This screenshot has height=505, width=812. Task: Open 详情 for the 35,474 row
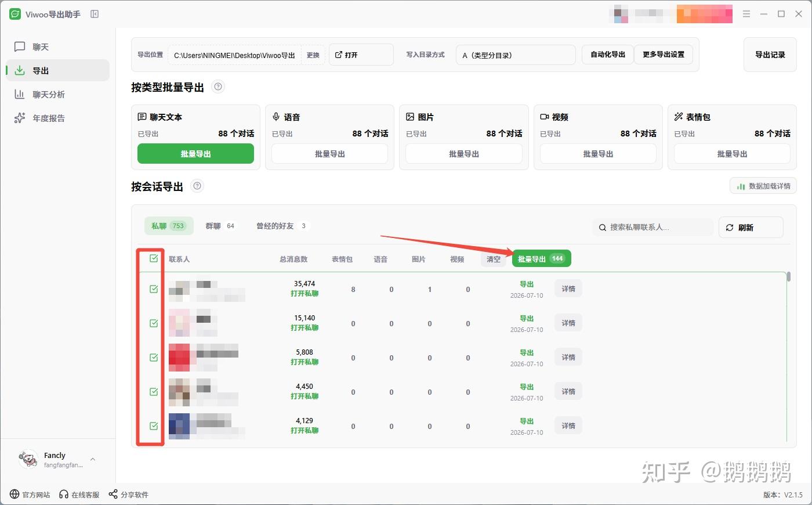[x=568, y=288]
